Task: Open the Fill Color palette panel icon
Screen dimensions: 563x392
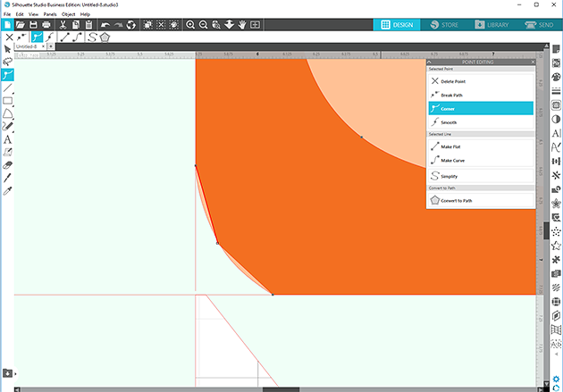Action: click(556, 77)
